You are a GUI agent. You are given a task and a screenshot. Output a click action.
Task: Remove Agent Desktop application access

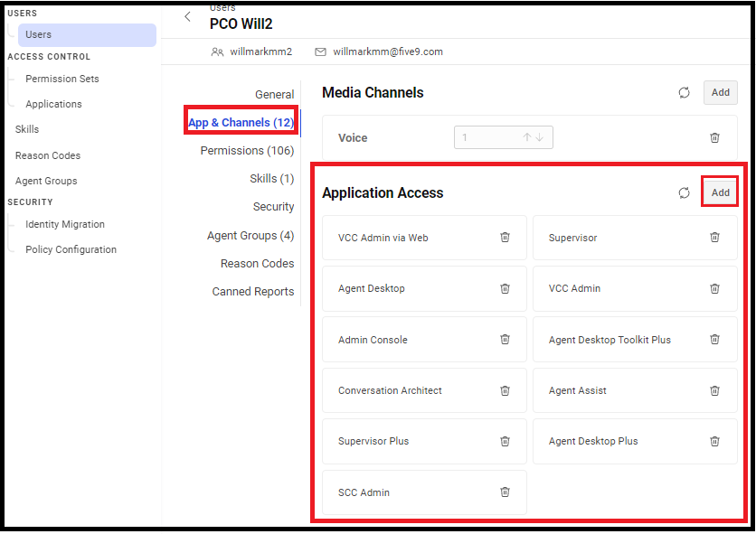(x=505, y=288)
